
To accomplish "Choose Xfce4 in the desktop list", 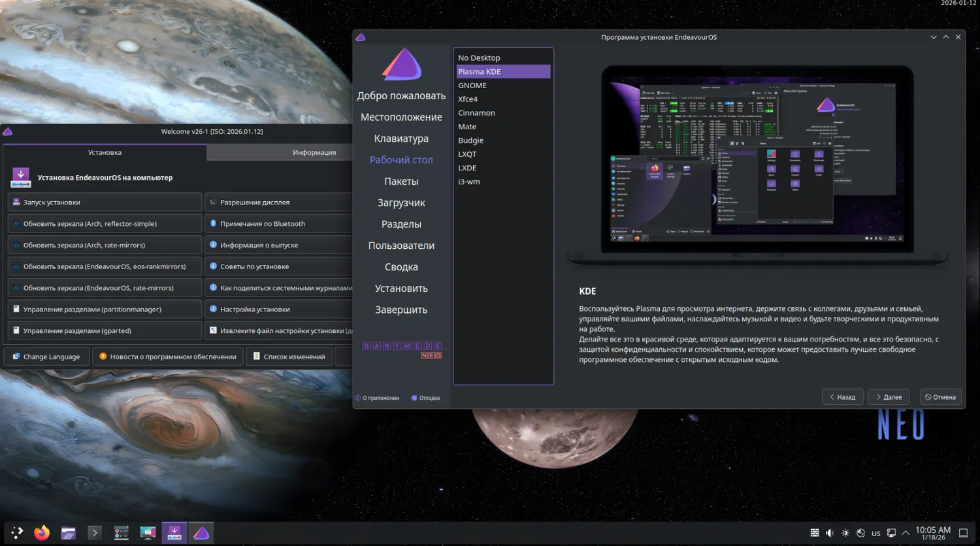I will pos(504,99).
